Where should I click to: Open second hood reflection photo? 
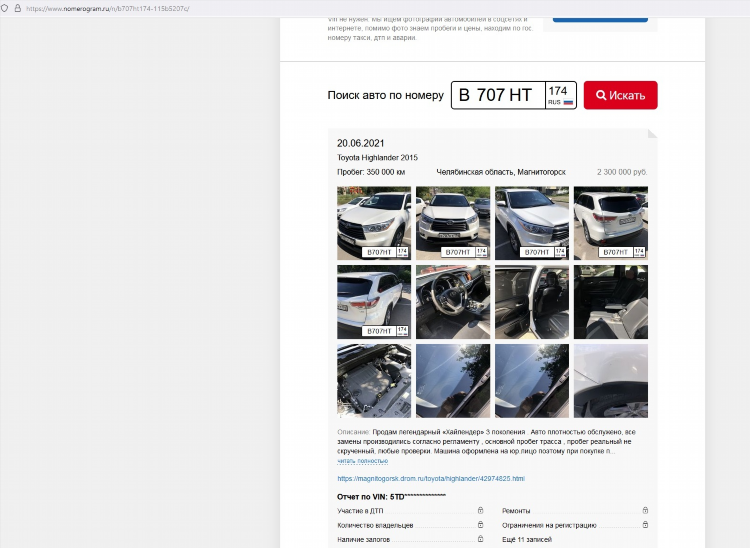532,381
